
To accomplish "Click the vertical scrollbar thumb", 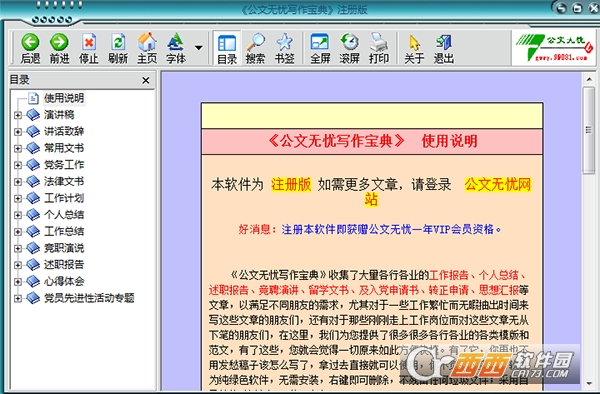I will 589,130.
